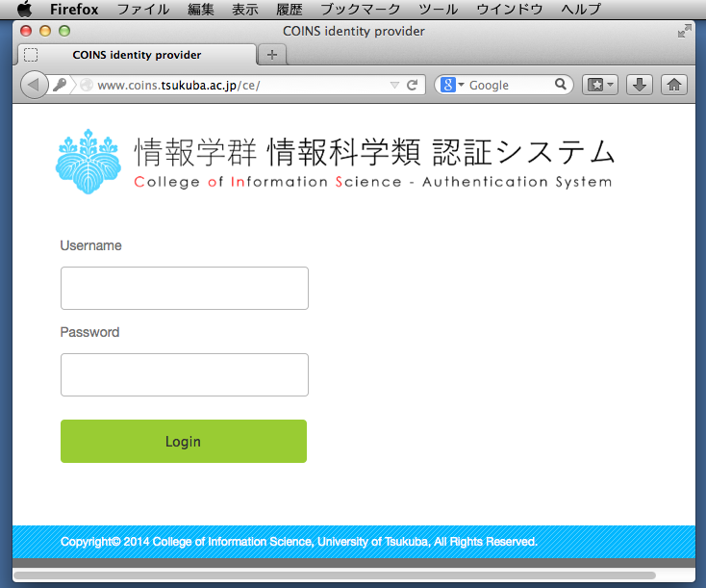
Task: Click the horizontal scrollbar at window bottom
Action: point(335,575)
